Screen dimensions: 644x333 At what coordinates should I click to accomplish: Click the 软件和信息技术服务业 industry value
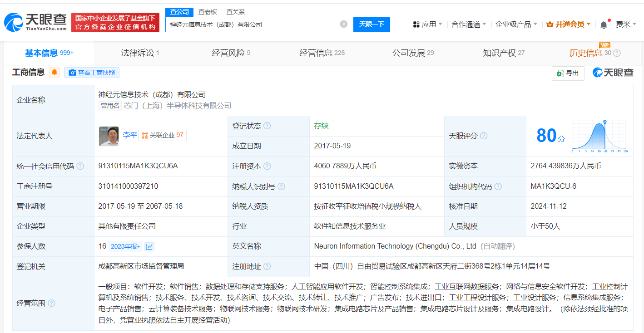[350, 226]
